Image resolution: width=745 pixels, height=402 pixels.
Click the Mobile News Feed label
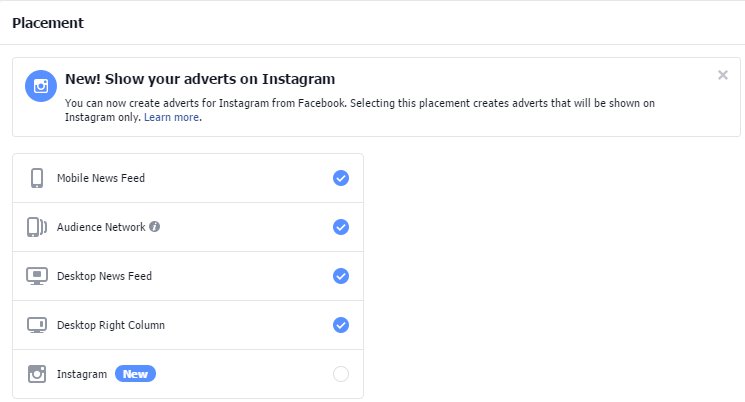click(100, 178)
